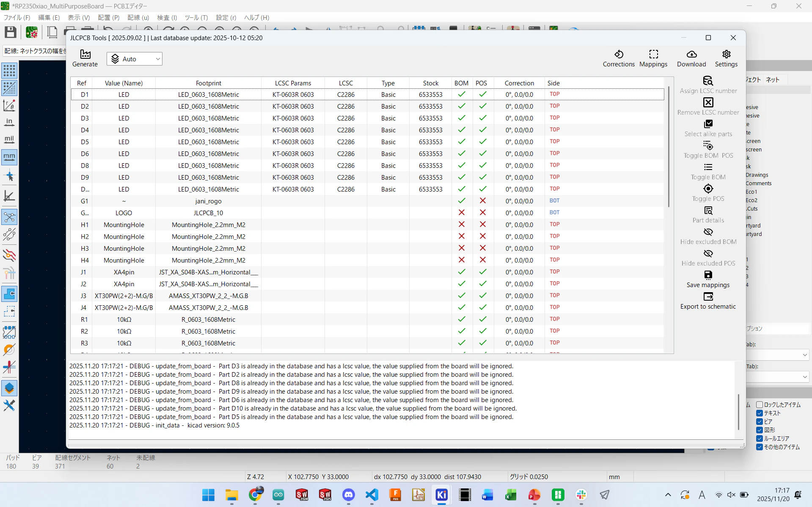The height and width of the screenshot is (507, 812).
Task: Select millimeters unit in left toolbar
Action: 9,157
